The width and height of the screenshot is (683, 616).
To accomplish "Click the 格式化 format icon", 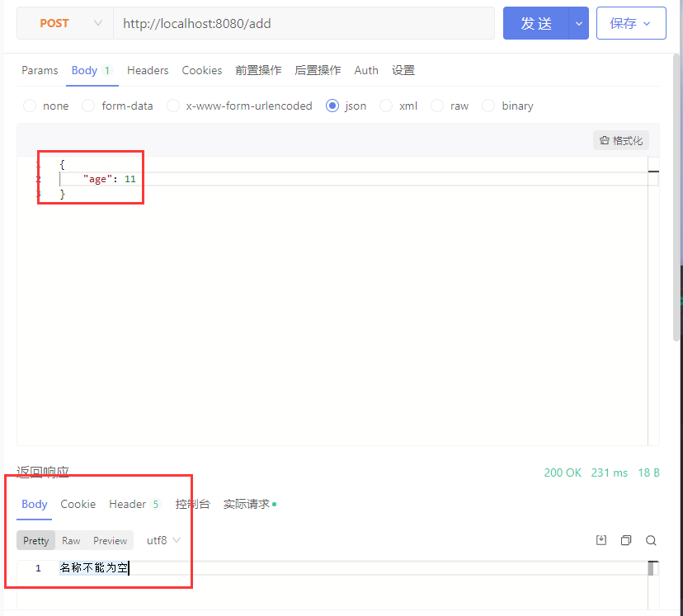I will click(x=620, y=140).
